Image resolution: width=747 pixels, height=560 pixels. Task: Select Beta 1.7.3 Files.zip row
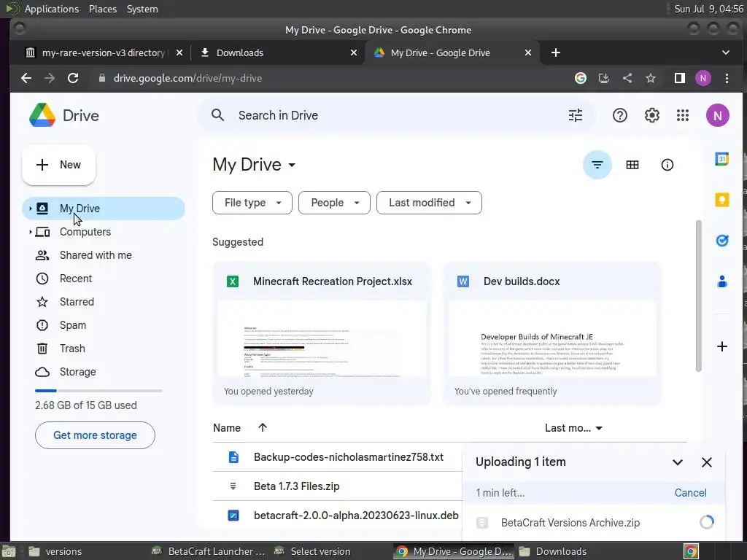click(337, 486)
